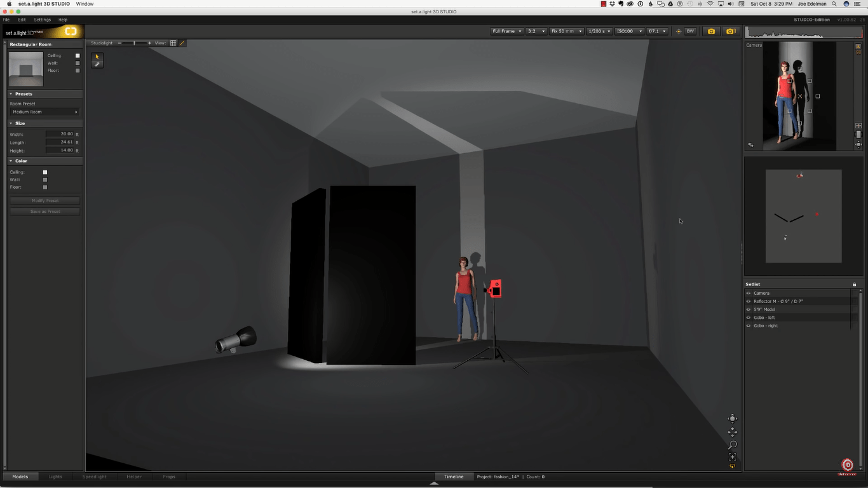The height and width of the screenshot is (488, 868).
Task: Click the orange icon at camera preview top-right
Action: click(858, 46)
